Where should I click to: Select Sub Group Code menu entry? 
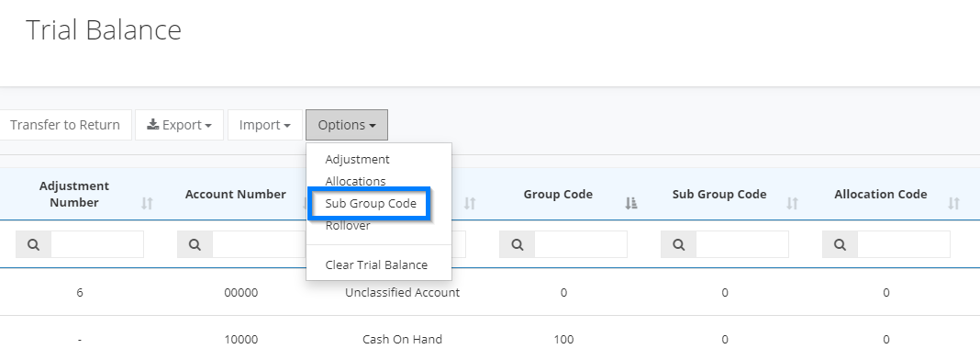click(371, 203)
